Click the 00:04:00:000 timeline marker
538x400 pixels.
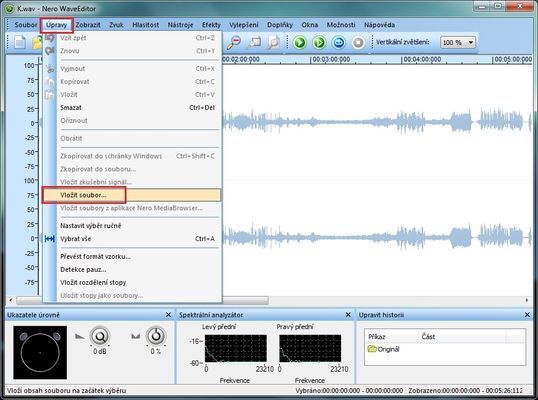422,59
